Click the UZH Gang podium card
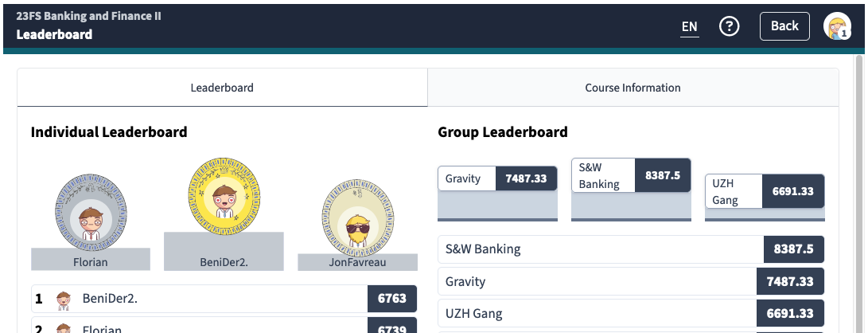 (765, 191)
